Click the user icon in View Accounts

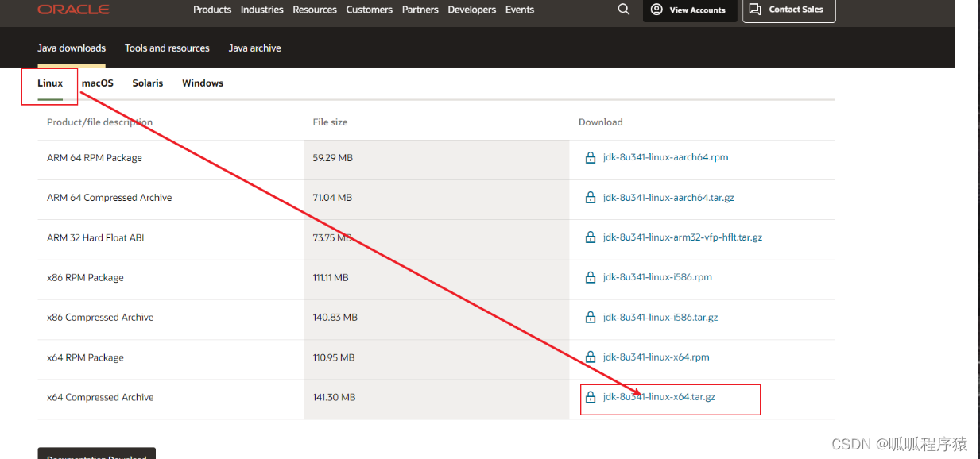(x=657, y=10)
